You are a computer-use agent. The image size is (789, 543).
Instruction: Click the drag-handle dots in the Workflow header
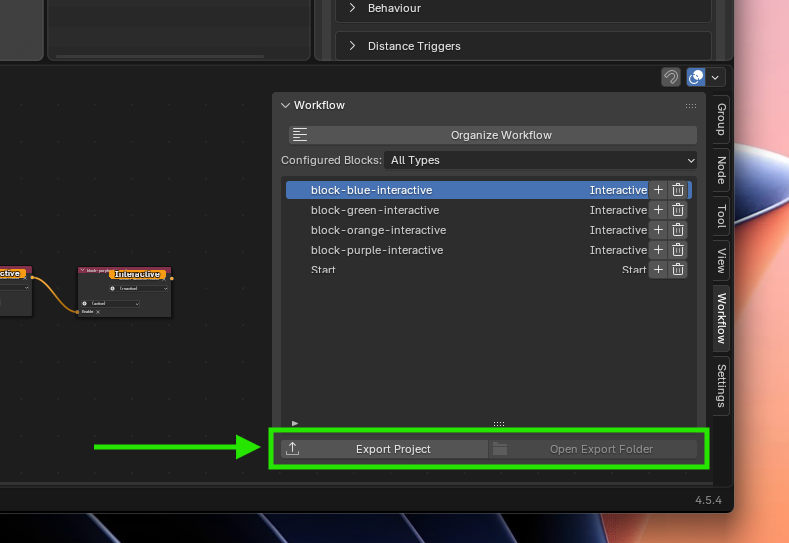pos(691,105)
